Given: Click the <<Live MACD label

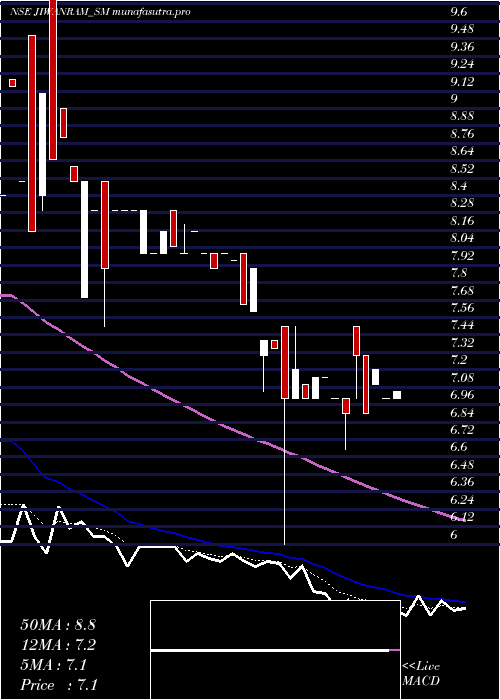Looking at the screenshot, I should click(x=421, y=674).
